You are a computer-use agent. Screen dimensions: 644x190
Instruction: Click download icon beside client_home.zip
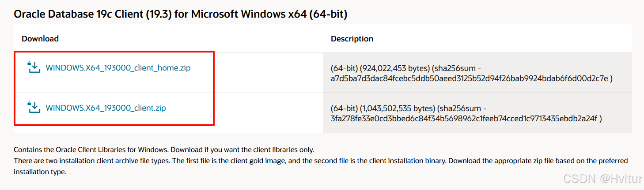(34, 67)
